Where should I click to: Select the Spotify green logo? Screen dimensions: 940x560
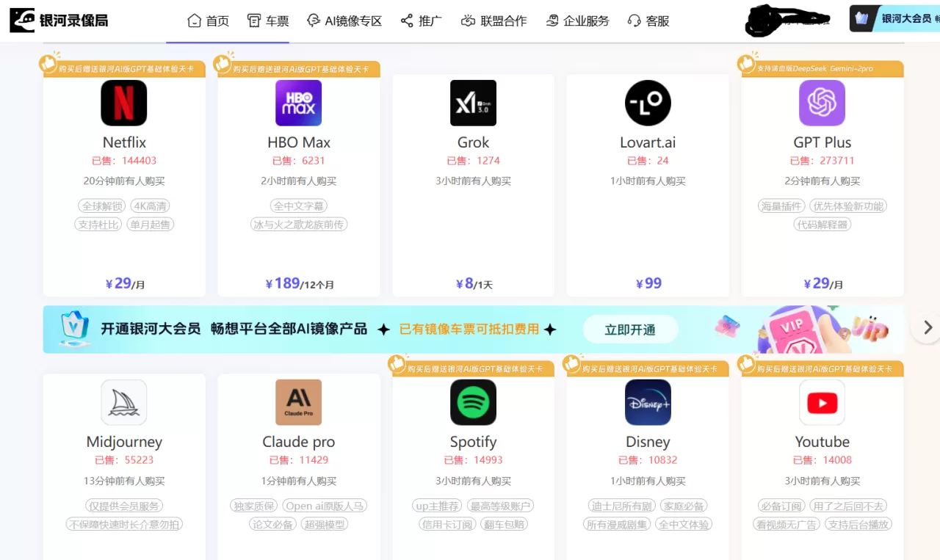click(474, 402)
